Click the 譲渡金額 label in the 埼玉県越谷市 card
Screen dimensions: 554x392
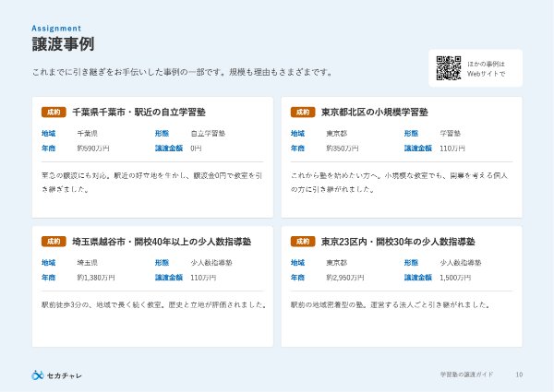click(x=169, y=278)
